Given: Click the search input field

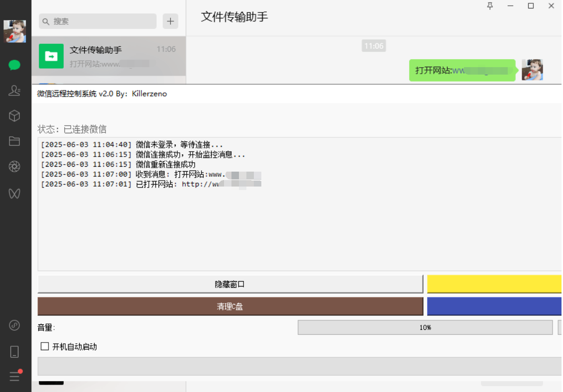Looking at the screenshot, I should pyautogui.click(x=97, y=21).
